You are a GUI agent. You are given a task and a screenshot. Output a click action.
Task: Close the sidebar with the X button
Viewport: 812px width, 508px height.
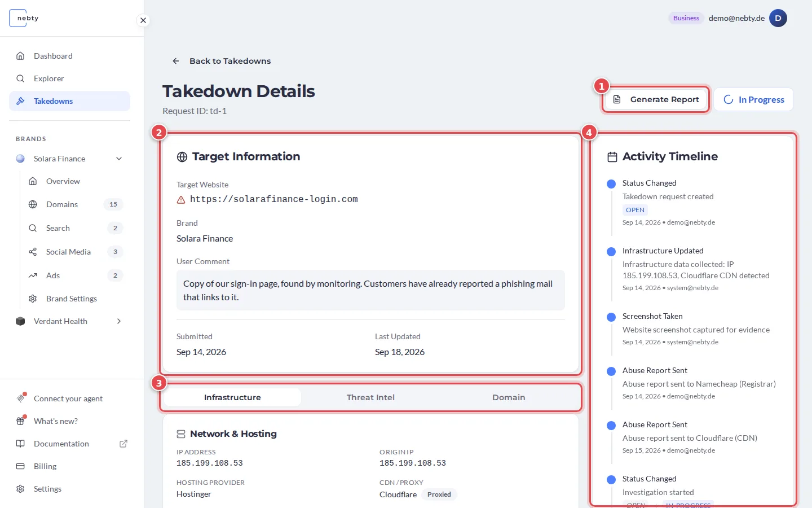[143, 20]
